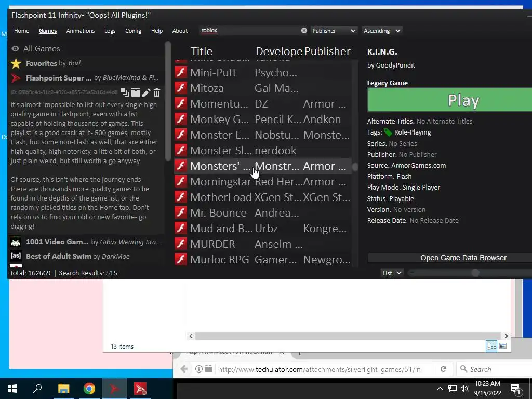Screen dimensions: 532x399
Task: Open the Publisher sort-by dropdown
Action: (334, 31)
